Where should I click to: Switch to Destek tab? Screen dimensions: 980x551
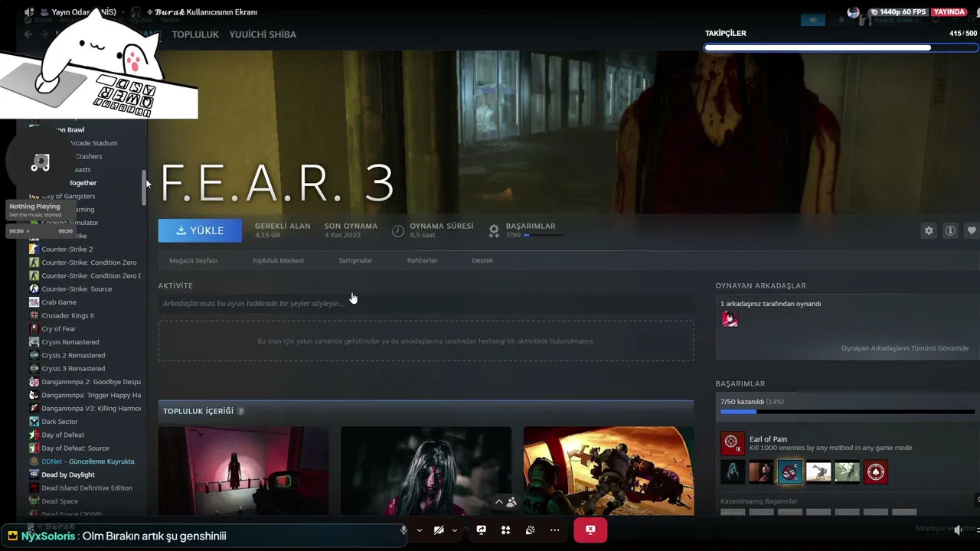482,260
